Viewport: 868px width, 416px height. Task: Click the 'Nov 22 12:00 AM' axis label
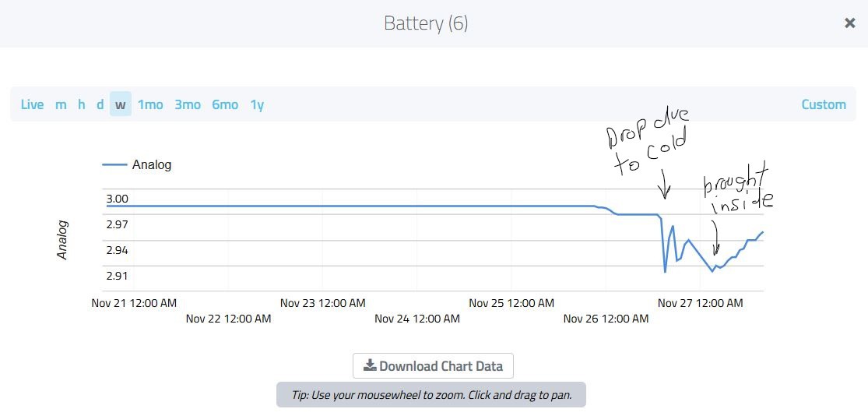pyautogui.click(x=228, y=319)
